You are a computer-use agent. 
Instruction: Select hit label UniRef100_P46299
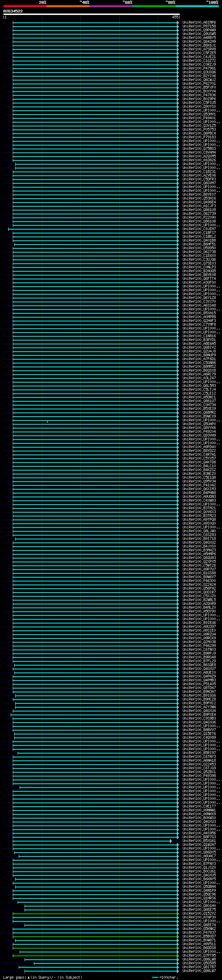tap(199, 646)
